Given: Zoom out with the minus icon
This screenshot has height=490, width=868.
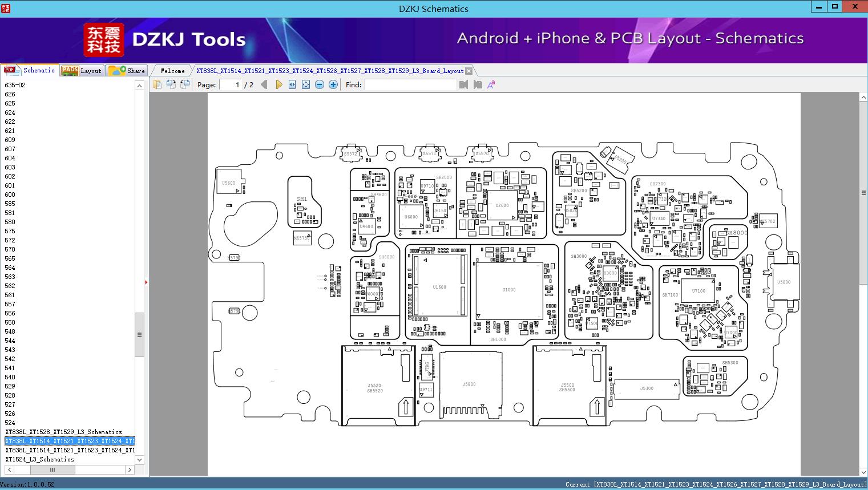Looking at the screenshot, I should [x=320, y=84].
